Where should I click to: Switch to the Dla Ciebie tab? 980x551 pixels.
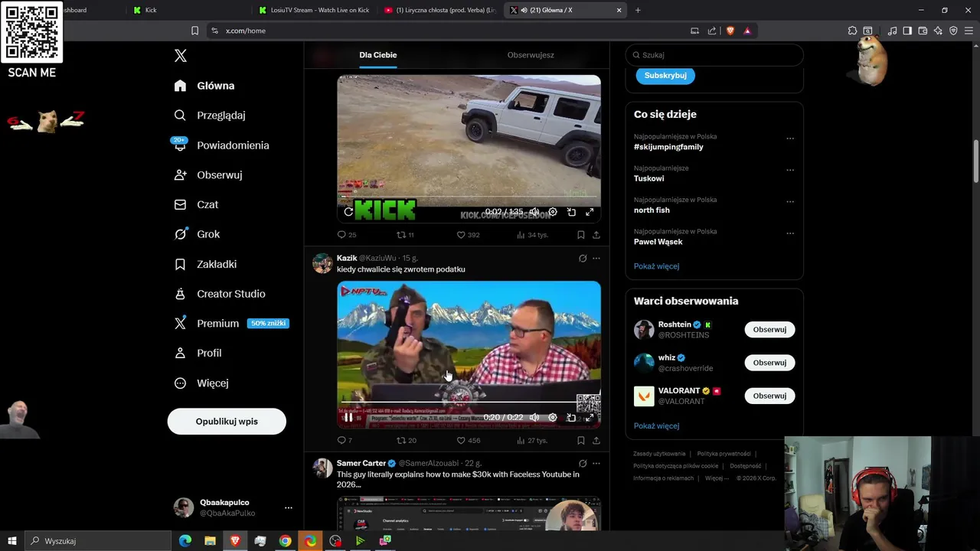pos(378,55)
